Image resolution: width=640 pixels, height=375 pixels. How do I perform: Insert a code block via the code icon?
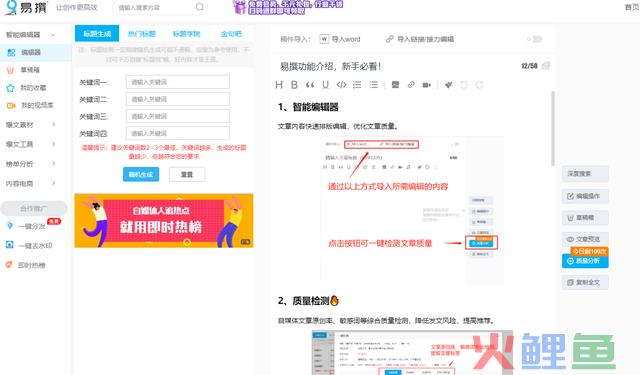[x=341, y=84]
